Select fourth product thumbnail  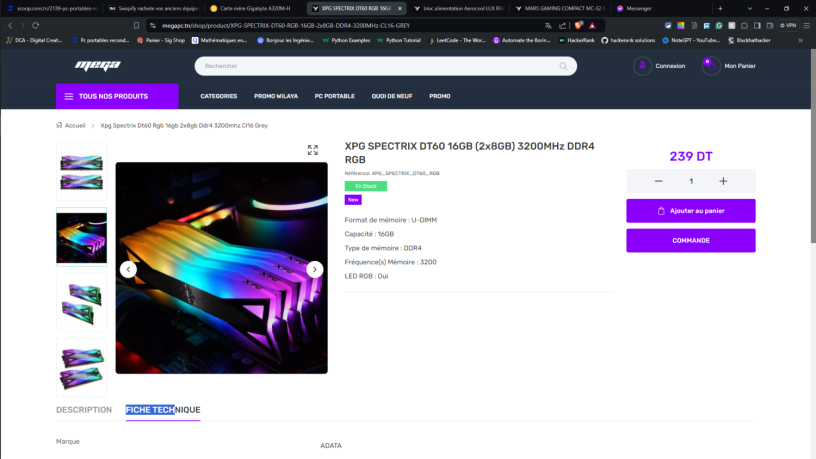point(81,367)
